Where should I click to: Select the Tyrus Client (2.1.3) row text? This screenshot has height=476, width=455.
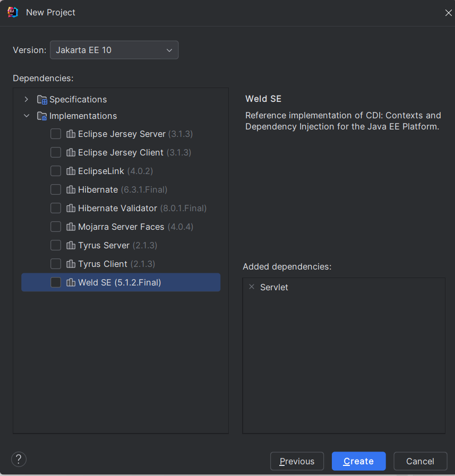pyautogui.click(x=117, y=264)
